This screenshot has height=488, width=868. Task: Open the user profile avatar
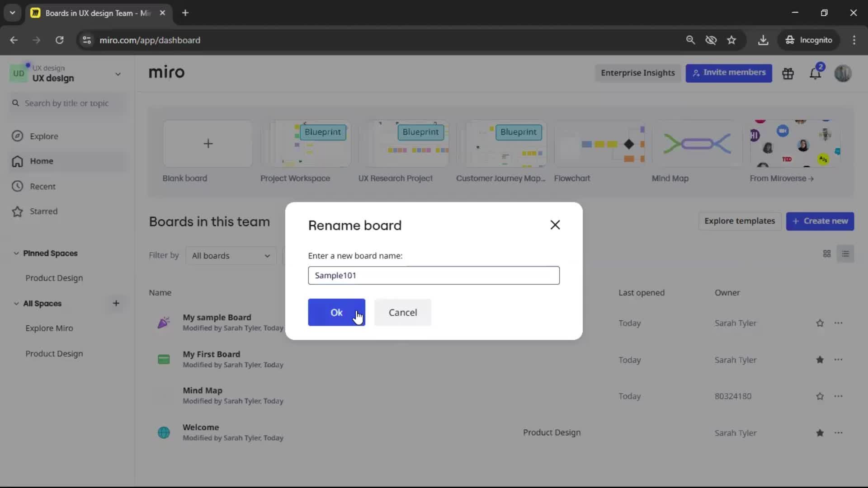point(843,73)
